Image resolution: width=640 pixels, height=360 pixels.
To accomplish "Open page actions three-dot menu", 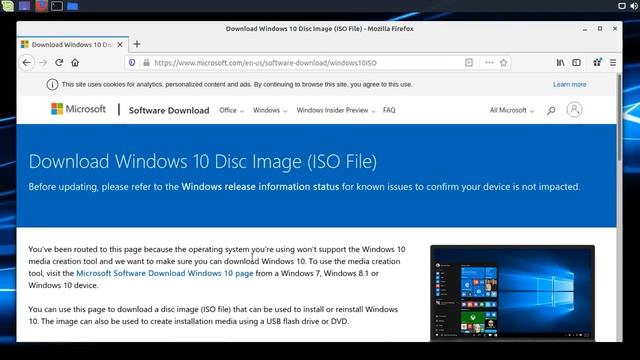I will 489,62.
